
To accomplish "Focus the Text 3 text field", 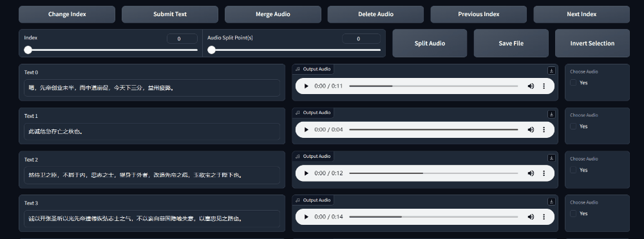I will [x=152, y=219].
